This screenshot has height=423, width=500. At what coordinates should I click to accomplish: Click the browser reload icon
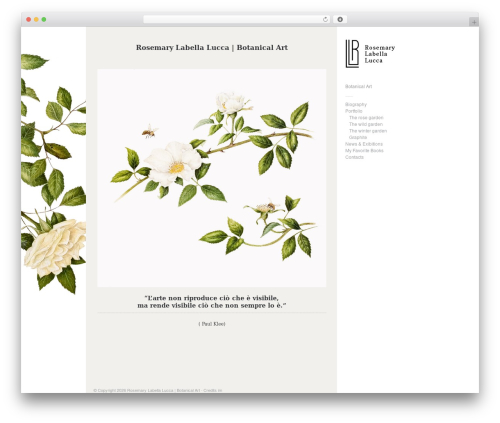(x=325, y=20)
